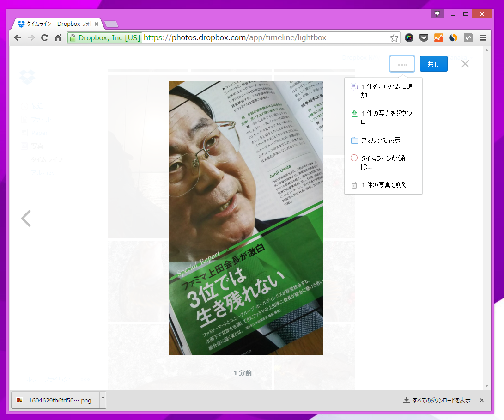Close the lightbox with the X icon
Viewport: 504px width, 420px height.
[x=465, y=64]
